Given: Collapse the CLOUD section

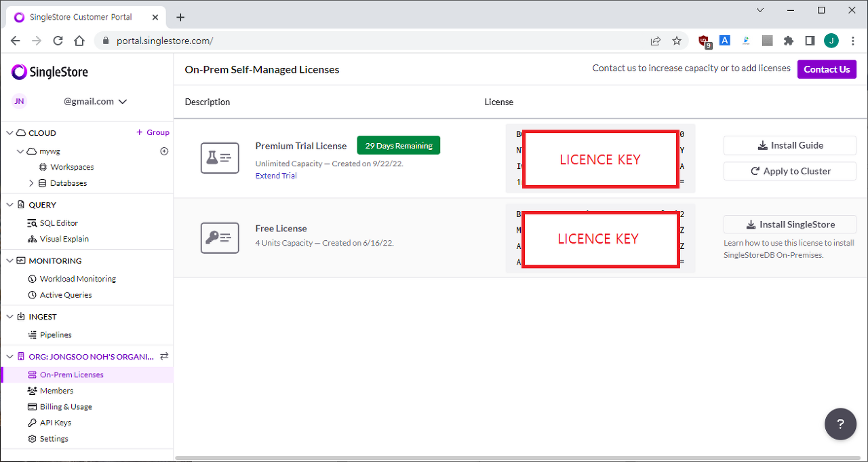Looking at the screenshot, I should [9, 133].
